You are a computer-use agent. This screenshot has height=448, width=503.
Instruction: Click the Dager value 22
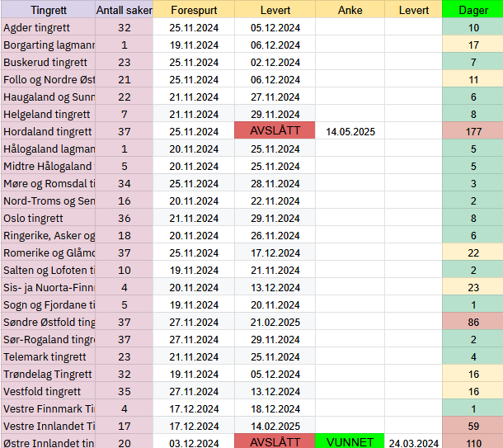click(472, 253)
